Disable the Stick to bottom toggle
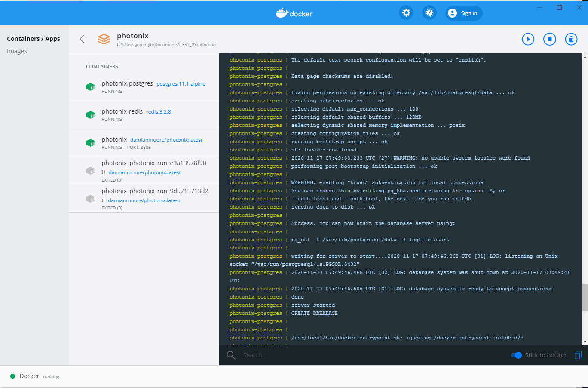Image resolution: width=588 pixels, height=388 pixels. pos(516,355)
